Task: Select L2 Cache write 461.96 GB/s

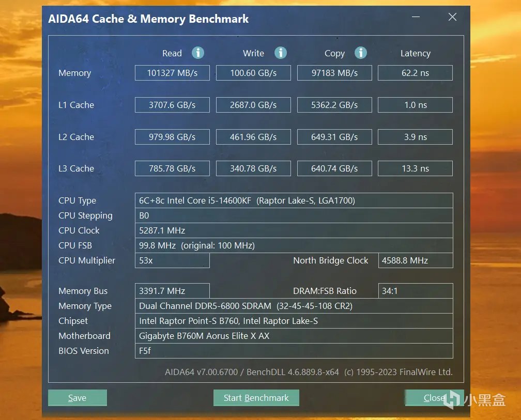Action: click(x=253, y=137)
